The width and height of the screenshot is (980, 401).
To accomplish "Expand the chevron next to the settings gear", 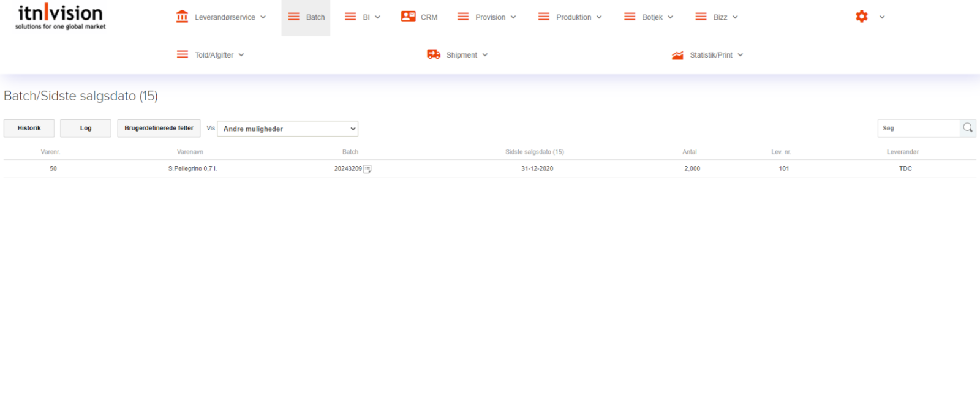I will [882, 17].
